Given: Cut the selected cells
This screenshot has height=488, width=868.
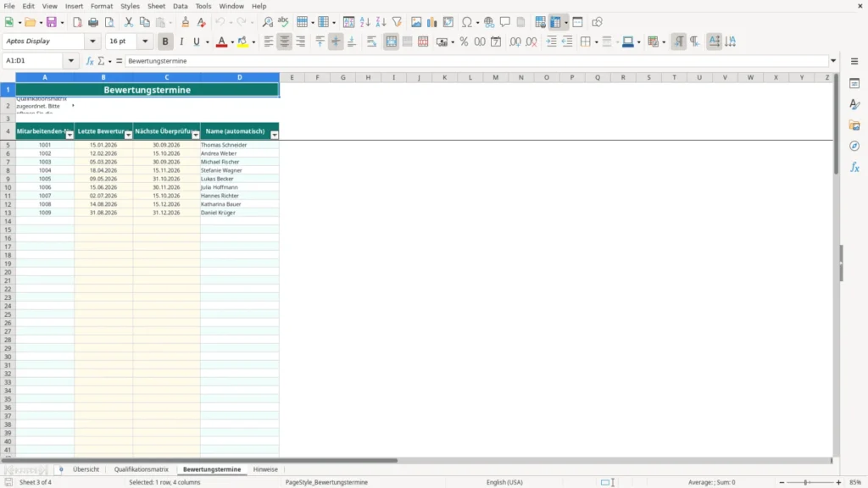Looking at the screenshot, I should (129, 22).
